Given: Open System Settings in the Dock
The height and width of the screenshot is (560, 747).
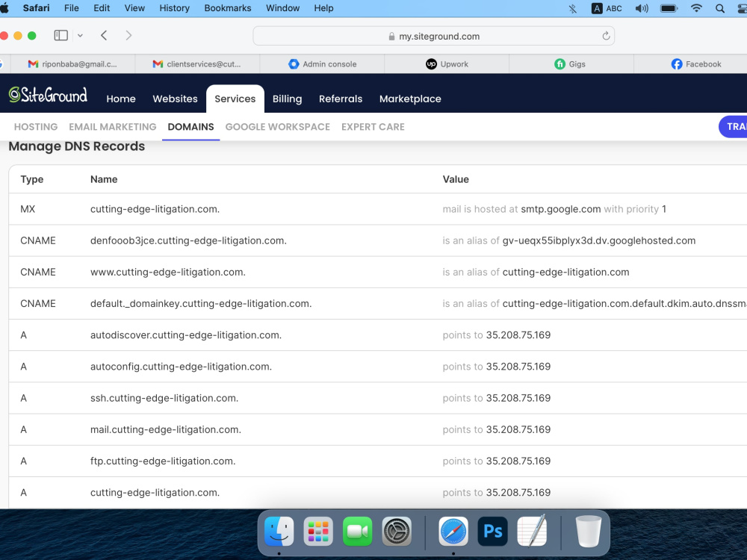Looking at the screenshot, I should [x=397, y=531].
